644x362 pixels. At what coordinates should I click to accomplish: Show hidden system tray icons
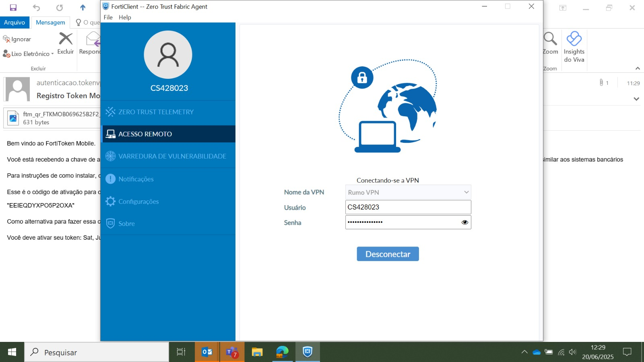(x=524, y=352)
